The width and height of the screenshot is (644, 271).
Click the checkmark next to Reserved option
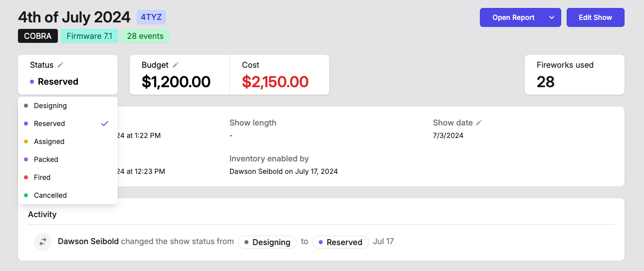(x=104, y=124)
